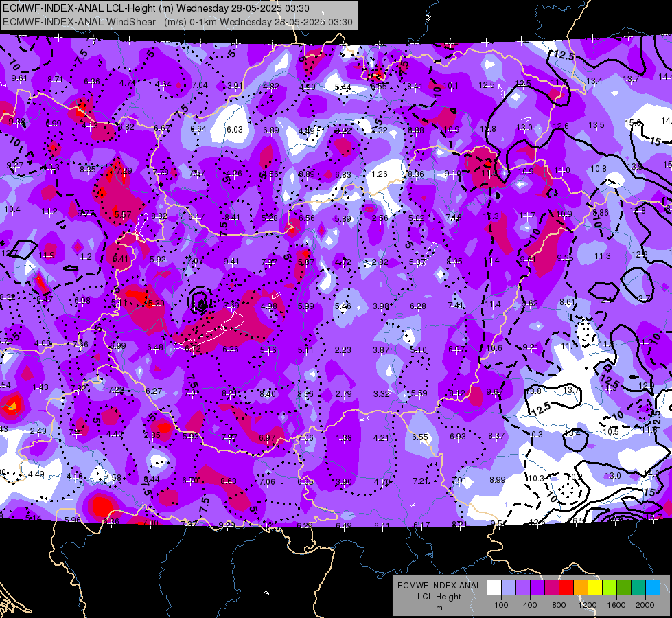
Task: Click the wind shear value 6.93
Action: coord(458,436)
